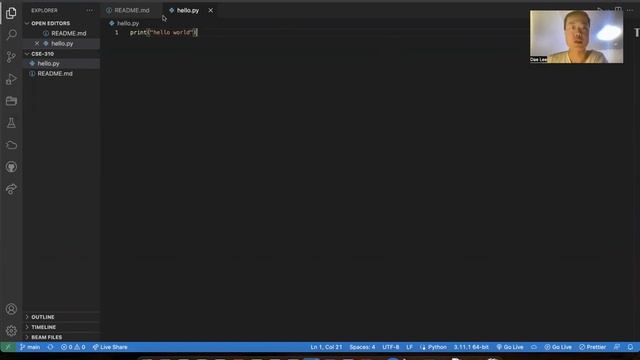
Task: Click the main branch indicator
Action: (30, 347)
